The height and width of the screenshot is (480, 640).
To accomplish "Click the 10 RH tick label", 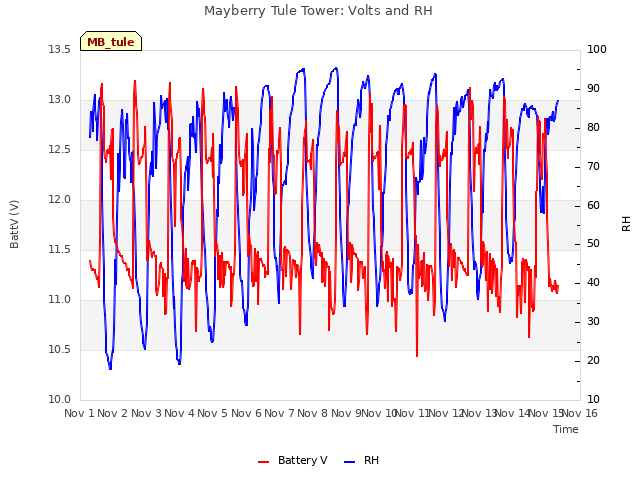I will [593, 400].
